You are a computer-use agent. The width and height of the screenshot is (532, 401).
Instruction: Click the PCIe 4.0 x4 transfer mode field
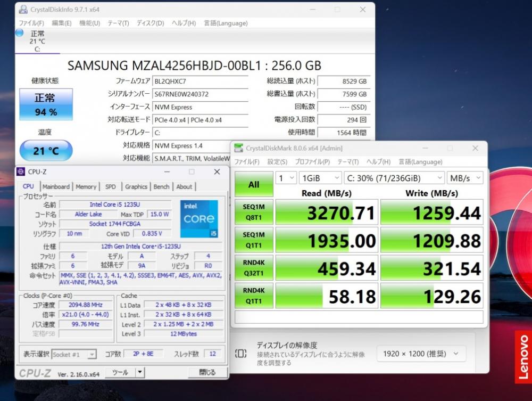[200, 120]
